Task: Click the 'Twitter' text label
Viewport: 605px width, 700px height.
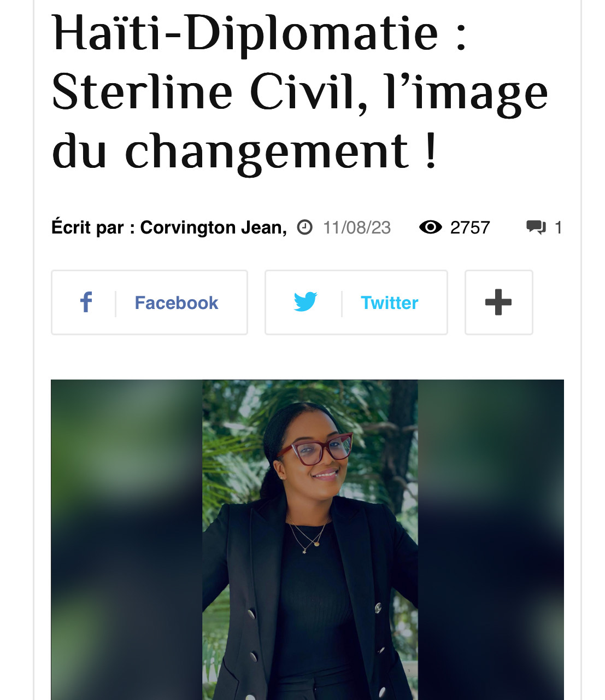Action: tap(390, 302)
